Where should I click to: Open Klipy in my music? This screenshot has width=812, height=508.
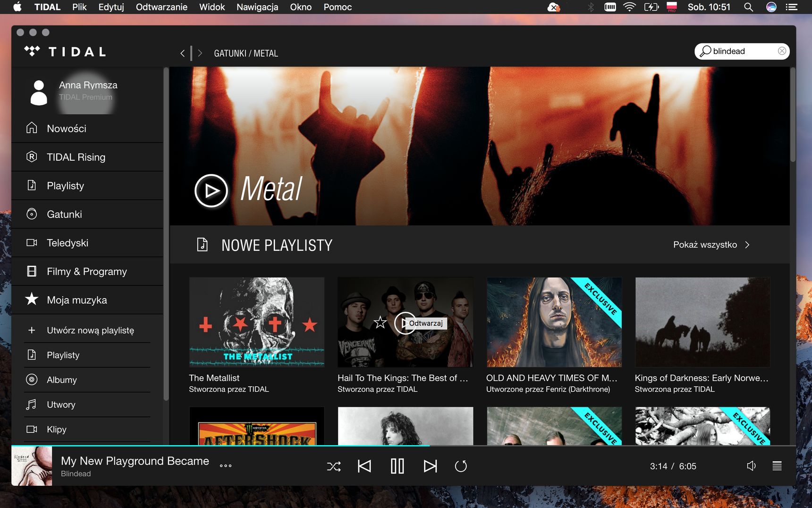(87, 429)
